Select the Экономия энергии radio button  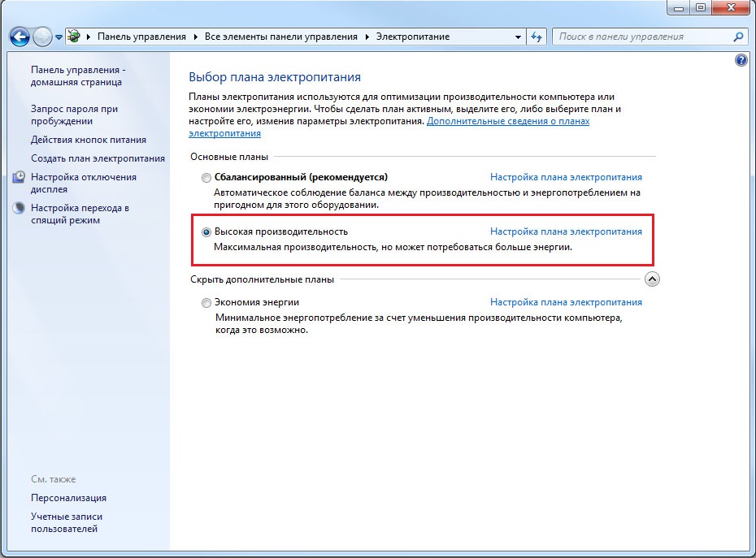tap(206, 303)
